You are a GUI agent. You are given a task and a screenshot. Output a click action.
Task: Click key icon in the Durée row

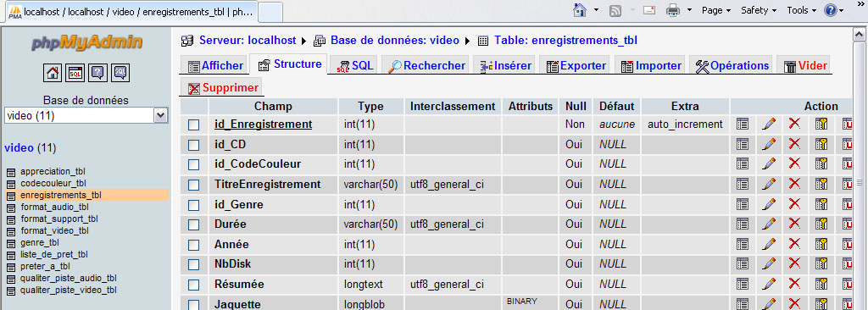(x=821, y=224)
